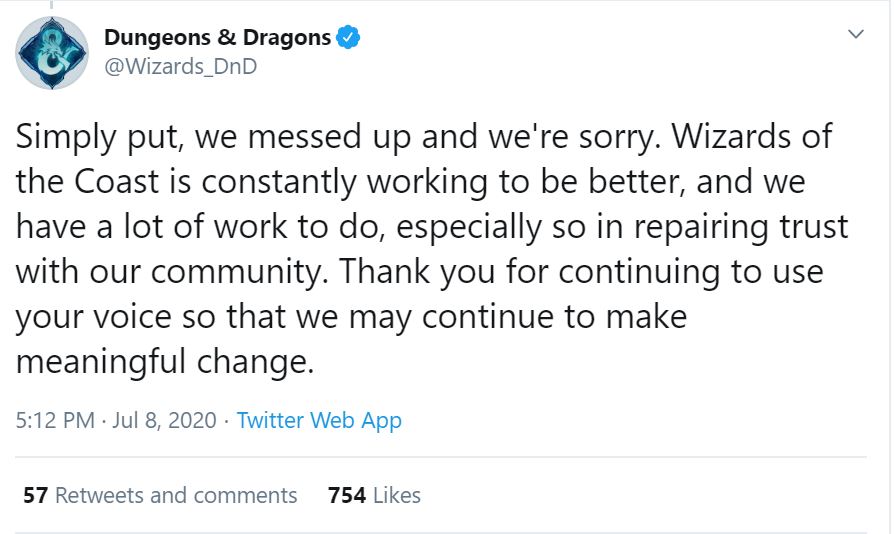Viewport: 894px width, 534px height.
Task: Click "meaningful change." on the last line
Action: coord(164,363)
